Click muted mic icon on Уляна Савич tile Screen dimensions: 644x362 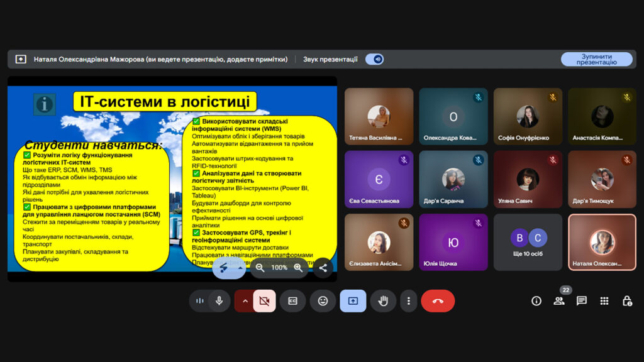point(553,160)
